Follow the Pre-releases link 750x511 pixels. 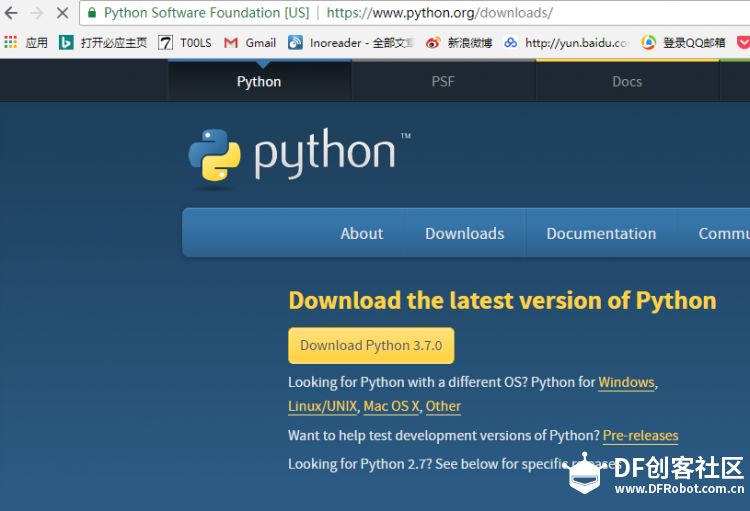[x=640, y=435]
